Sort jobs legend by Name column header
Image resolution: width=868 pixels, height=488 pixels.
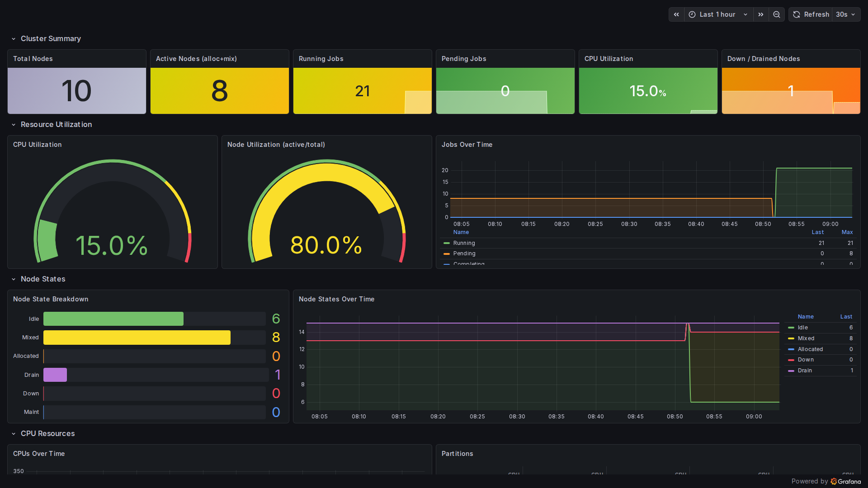pos(461,232)
